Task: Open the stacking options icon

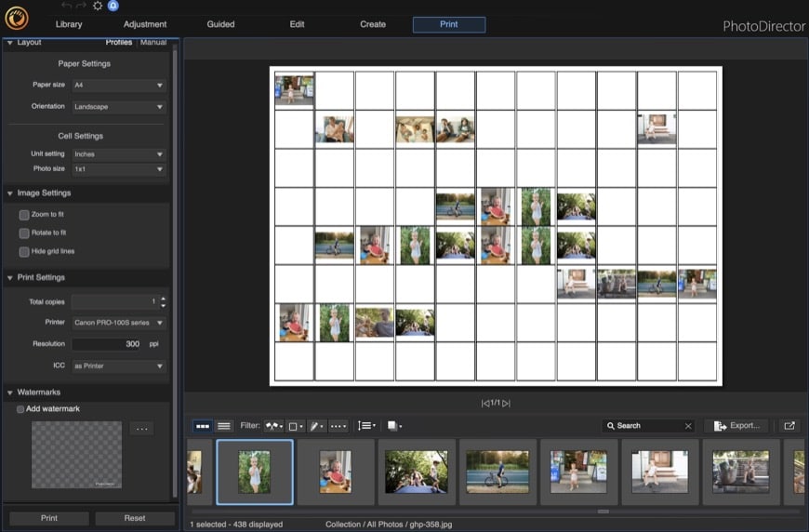Action: [x=394, y=426]
